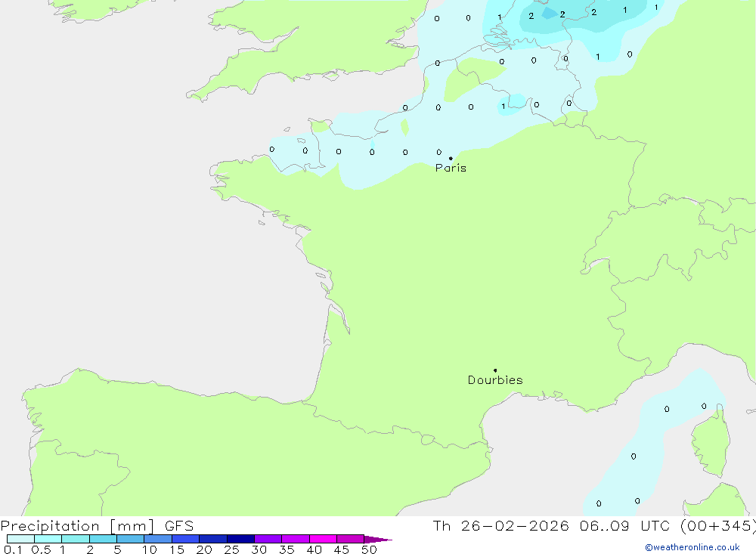Click the 10–15 mm legend swatch
This screenshot has height=554, width=756.
pos(158,539)
